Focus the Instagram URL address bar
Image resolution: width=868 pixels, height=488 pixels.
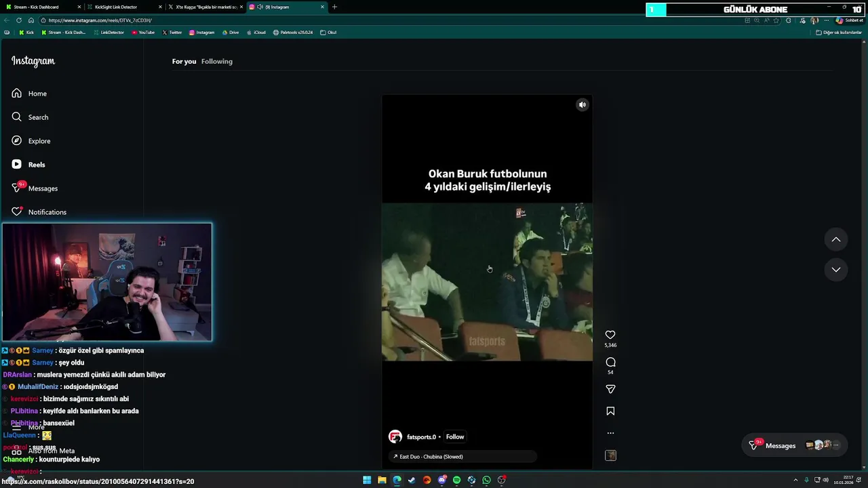tap(393, 20)
